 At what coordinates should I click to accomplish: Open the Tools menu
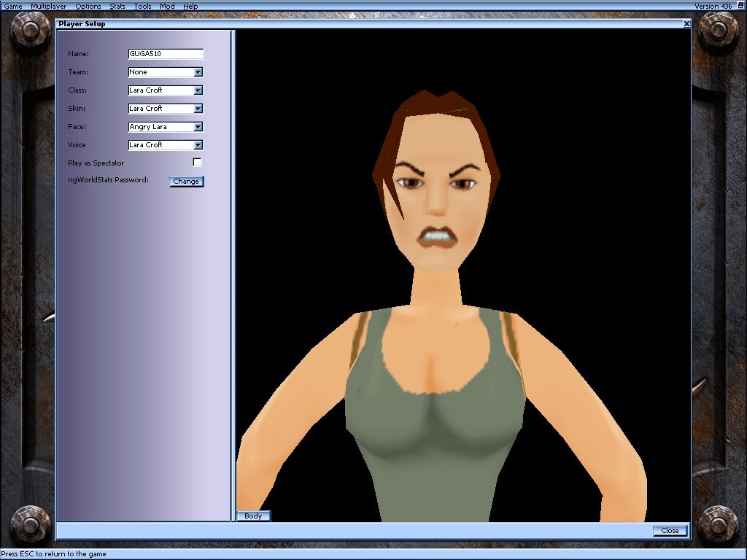pos(142,6)
